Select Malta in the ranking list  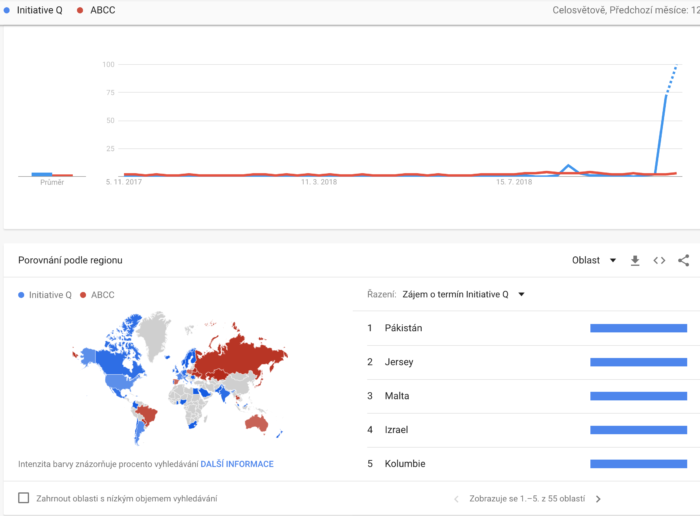point(396,396)
